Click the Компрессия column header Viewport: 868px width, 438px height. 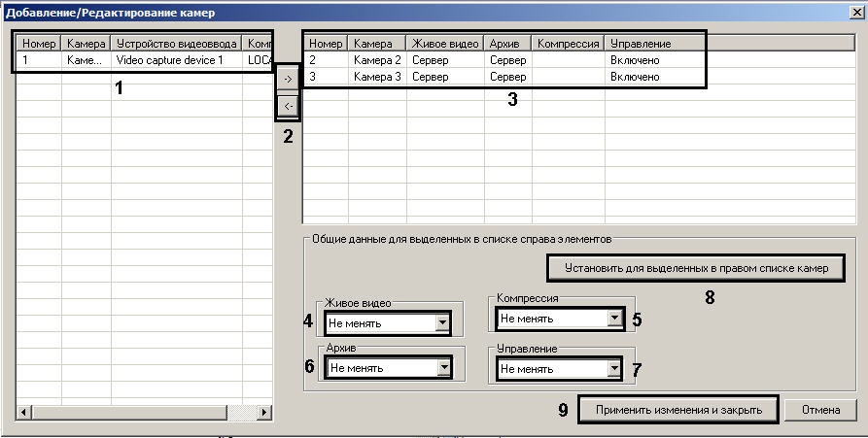tap(568, 44)
